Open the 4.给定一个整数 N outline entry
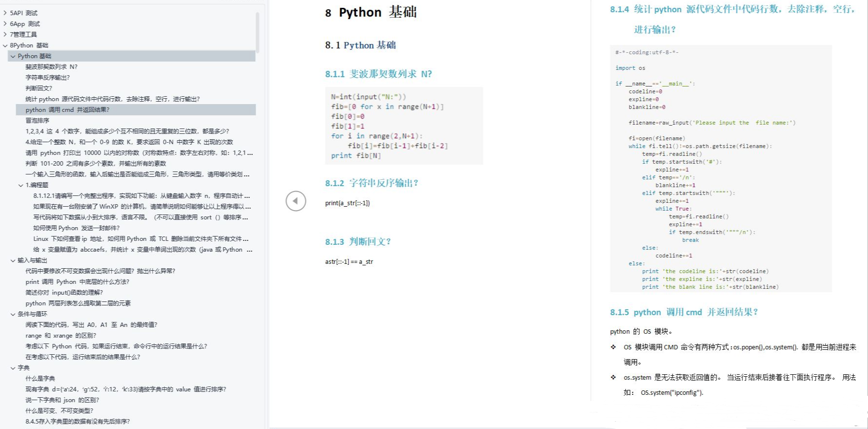Image resolution: width=868 pixels, height=429 pixels. (x=129, y=142)
